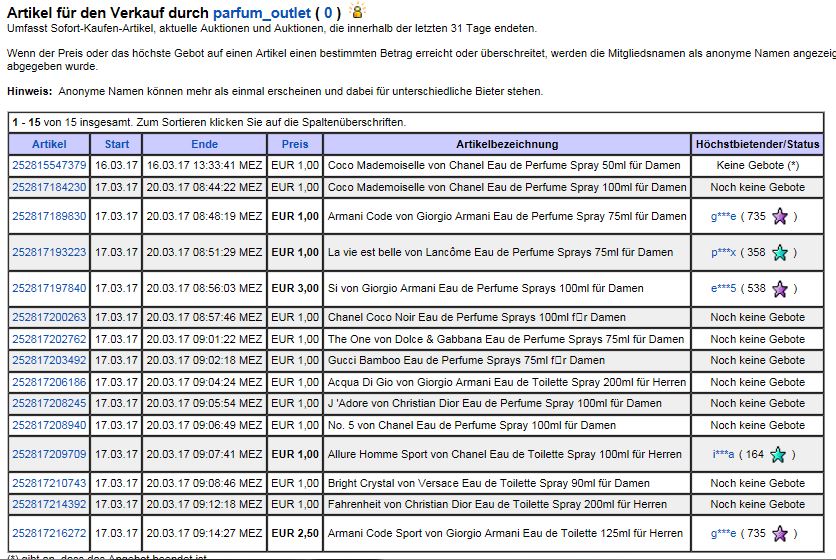The width and height of the screenshot is (836, 560).
Task: Open item 252817214392
Action: [x=49, y=505]
